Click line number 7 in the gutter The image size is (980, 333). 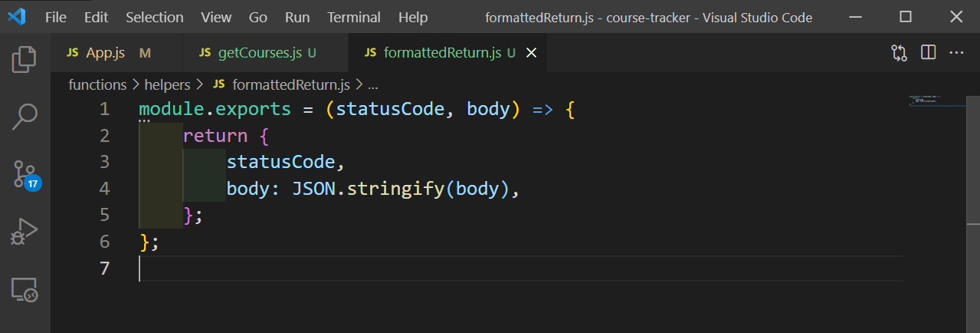[x=105, y=269]
